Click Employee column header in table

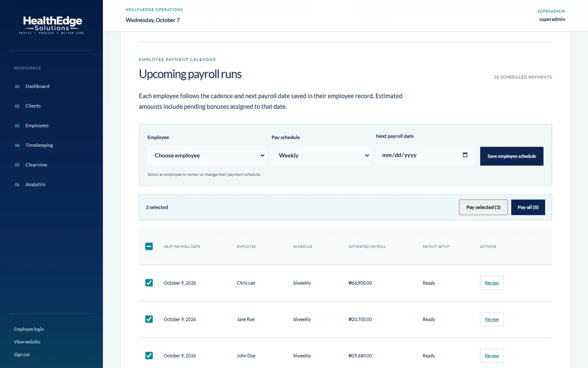(246, 247)
